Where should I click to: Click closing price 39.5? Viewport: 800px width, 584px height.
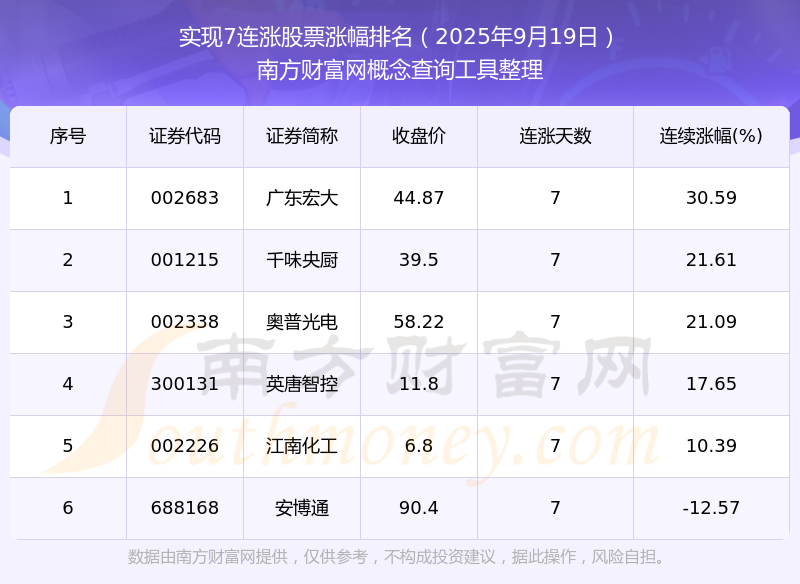coord(419,260)
